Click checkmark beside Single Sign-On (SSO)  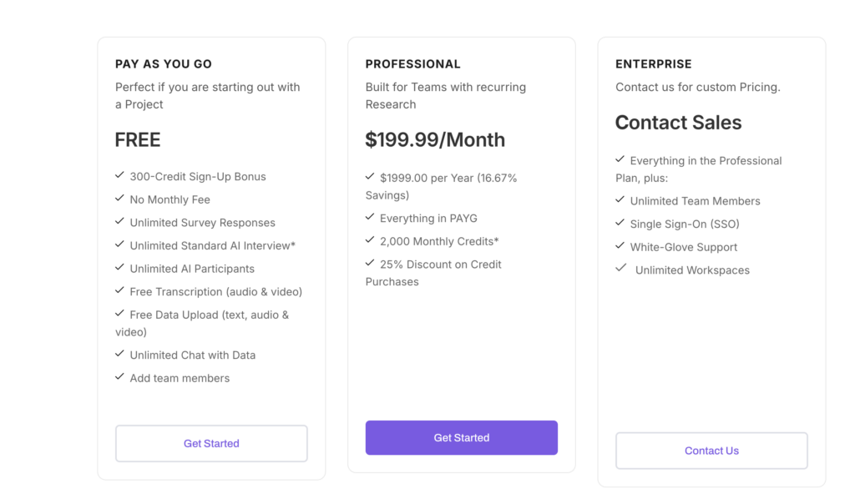pyautogui.click(x=620, y=222)
